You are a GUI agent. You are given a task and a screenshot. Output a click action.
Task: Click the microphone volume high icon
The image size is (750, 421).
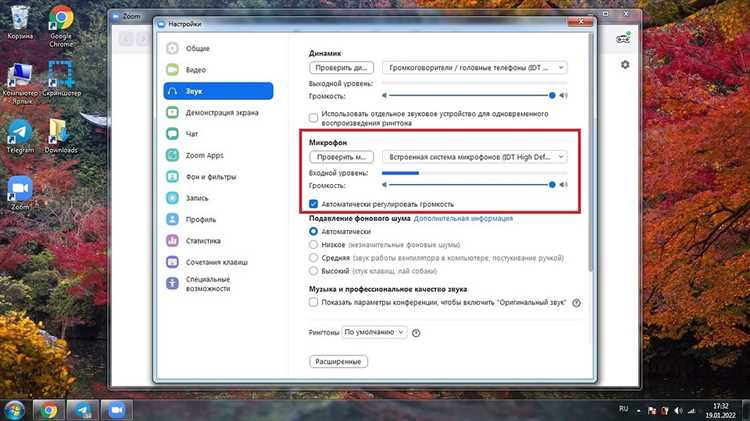click(x=563, y=185)
